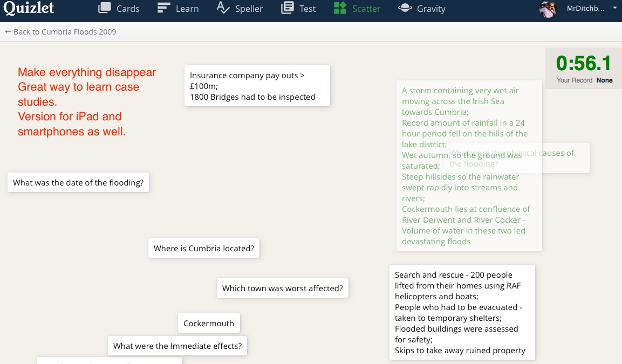Select the search and rescue effects card
This screenshot has width=622, height=364.
462,312
